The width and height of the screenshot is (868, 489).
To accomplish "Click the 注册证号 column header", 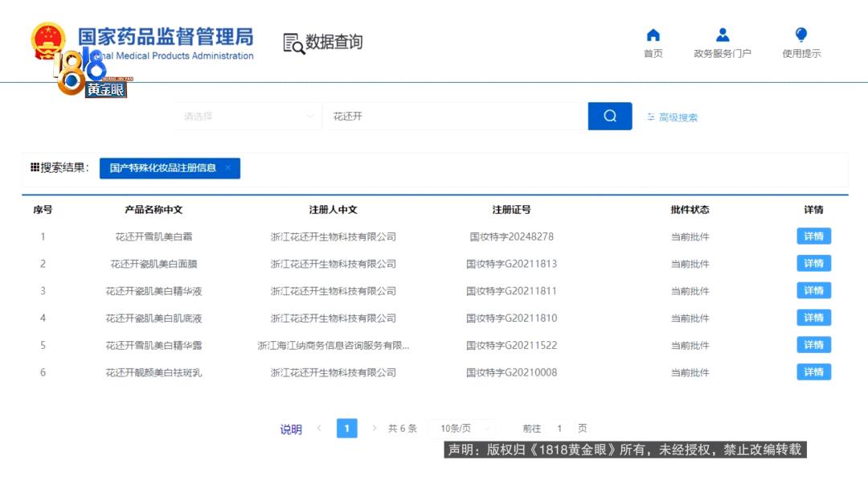I will click(511, 210).
